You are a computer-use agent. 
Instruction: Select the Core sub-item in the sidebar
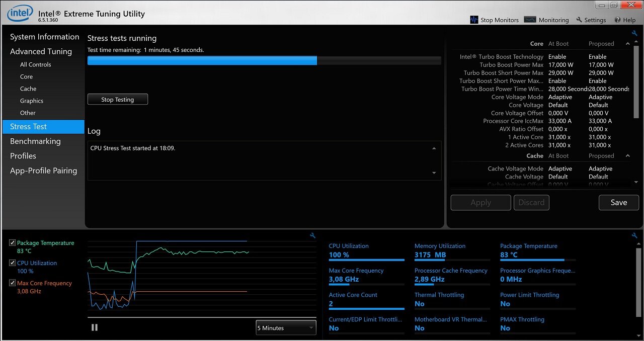(x=27, y=76)
